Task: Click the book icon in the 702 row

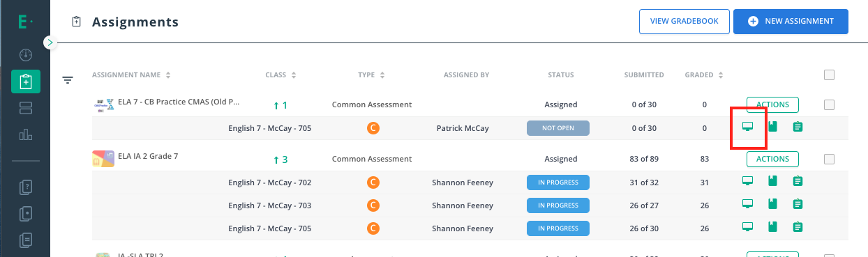Action: click(772, 182)
